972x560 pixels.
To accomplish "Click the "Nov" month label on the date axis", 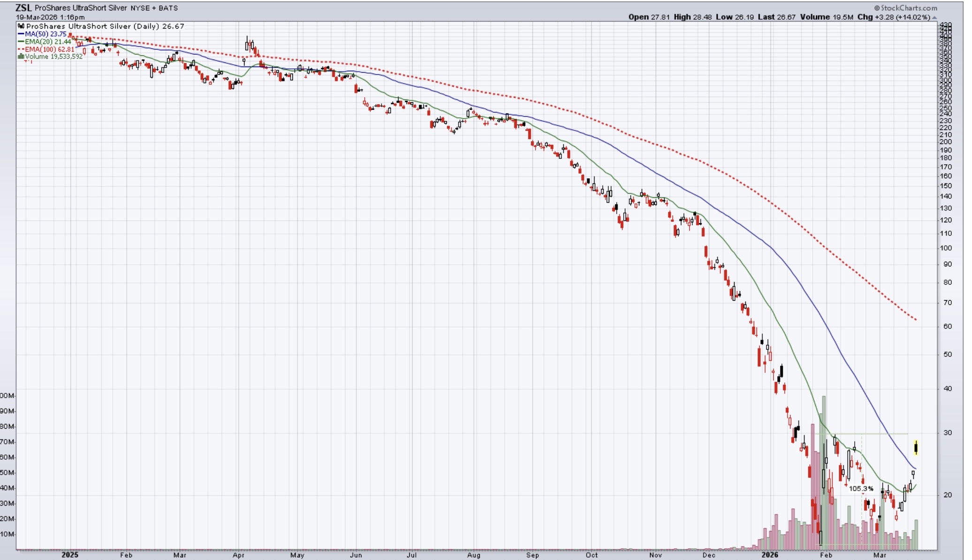I will [656, 555].
